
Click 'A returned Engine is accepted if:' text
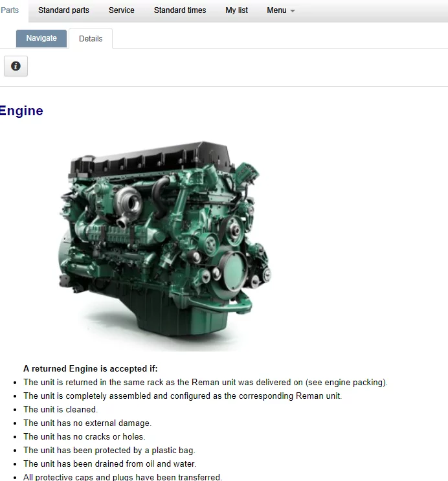coord(90,368)
